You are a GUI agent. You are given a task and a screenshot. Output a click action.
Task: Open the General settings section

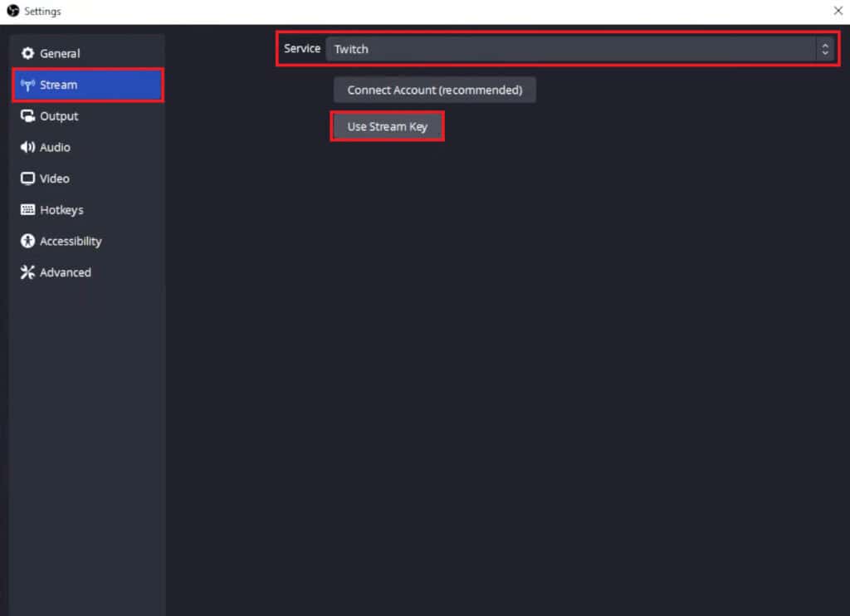(x=88, y=53)
